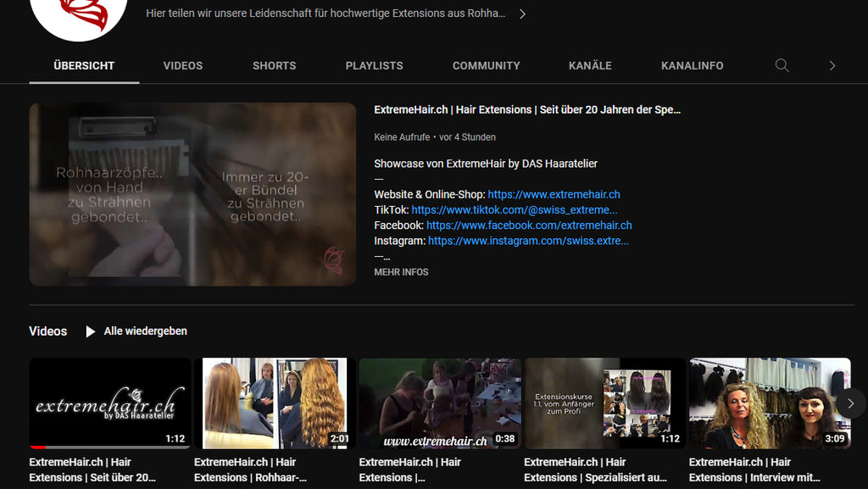This screenshot has height=489, width=868.
Task: Open video title ending 'Seit über 20...'
Action: coord(92,470)
